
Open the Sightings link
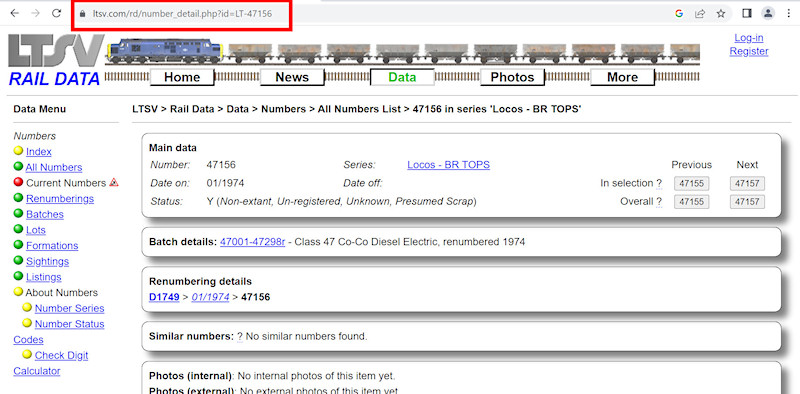point(47,261)
